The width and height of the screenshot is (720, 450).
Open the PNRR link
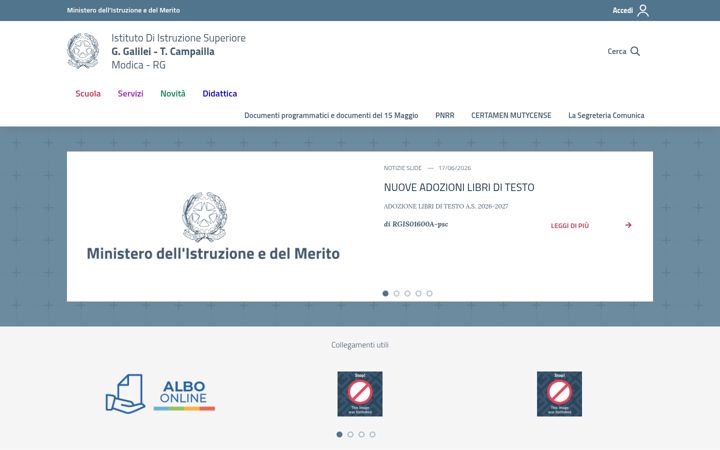(x=444, y=115)
